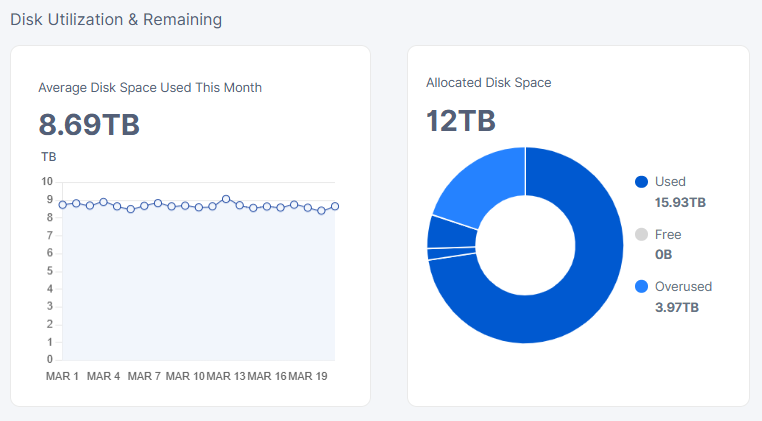Click the peak data point above MAR 13
This screenshot has width=762, height=421.
pyautogui.click(x=226, y=199)
